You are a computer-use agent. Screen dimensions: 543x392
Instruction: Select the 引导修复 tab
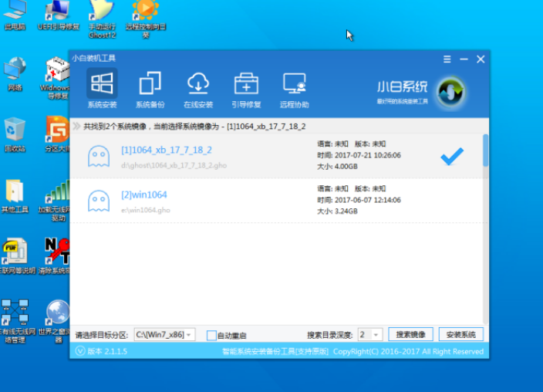tap(246, 90)
